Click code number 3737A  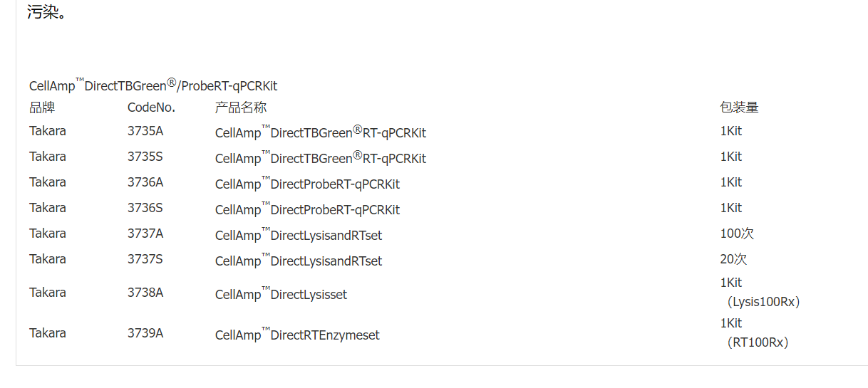pos(145,234)
